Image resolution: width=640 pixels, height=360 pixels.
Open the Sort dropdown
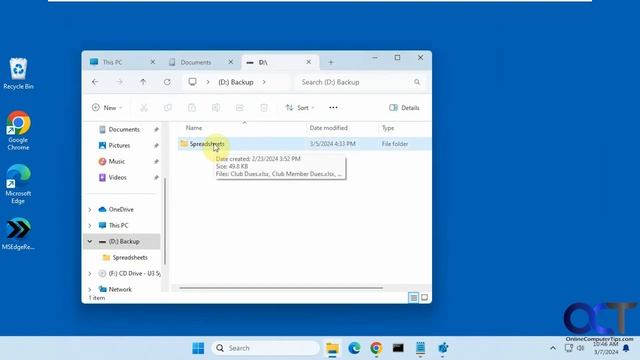coord(300,108)
